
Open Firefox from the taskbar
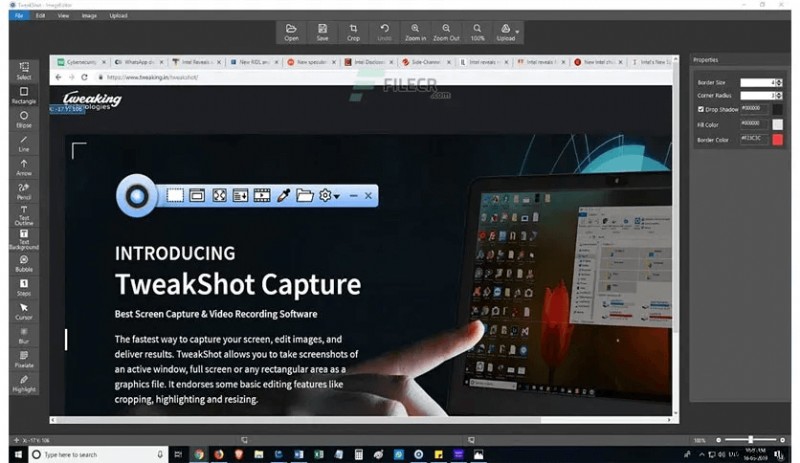coord(219,454)
